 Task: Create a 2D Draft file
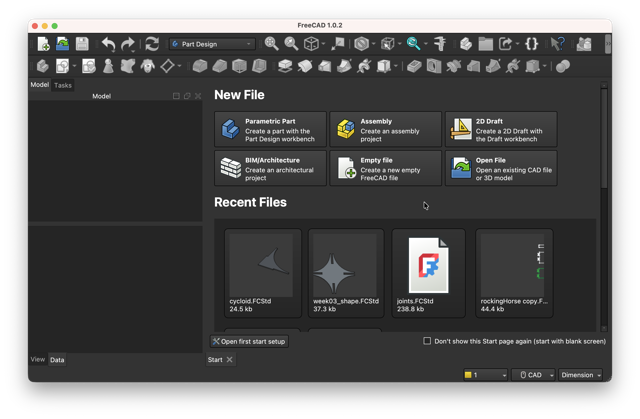pyautogui.click(x=501, y=129)
